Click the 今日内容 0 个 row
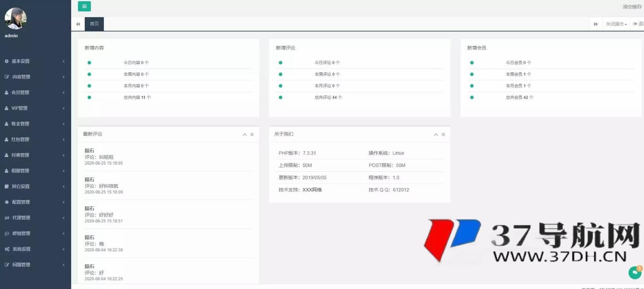Viewport: 644px width, 289px height. pyautogui.click(x=168, y=63)
